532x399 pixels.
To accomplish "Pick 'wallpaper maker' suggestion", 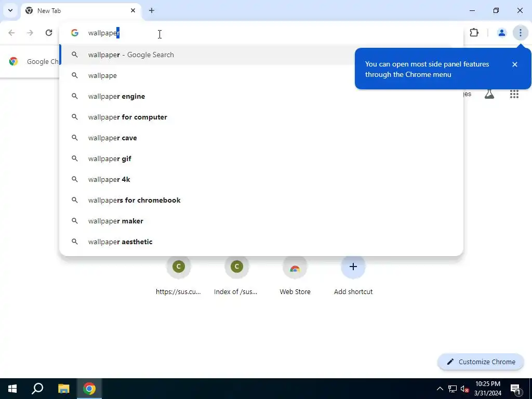I will click(x=261, y=221).
